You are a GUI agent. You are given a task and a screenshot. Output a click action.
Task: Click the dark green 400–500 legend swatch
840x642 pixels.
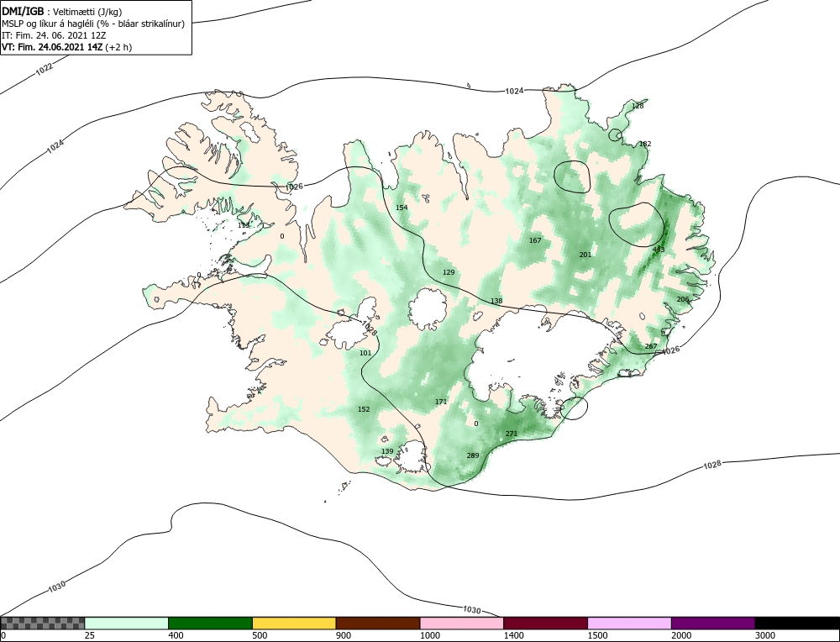tap(210, 624)
